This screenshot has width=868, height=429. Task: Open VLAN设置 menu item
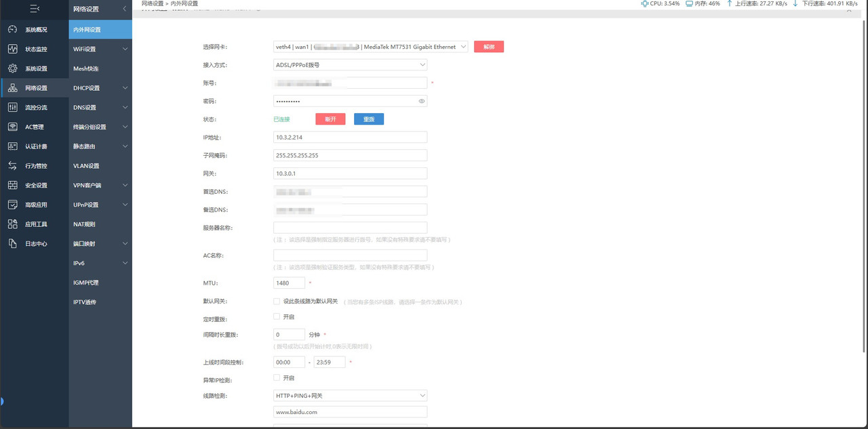tap(100, 165)
